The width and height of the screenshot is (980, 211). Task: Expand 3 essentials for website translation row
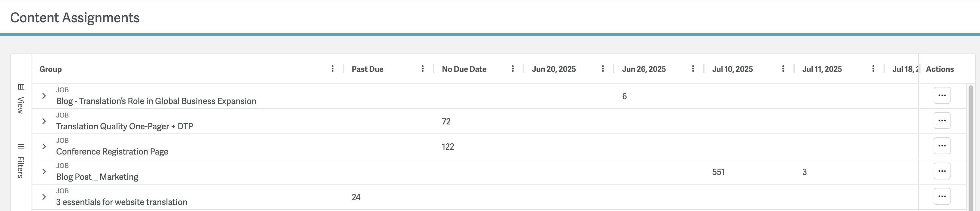tap(44, 197)
